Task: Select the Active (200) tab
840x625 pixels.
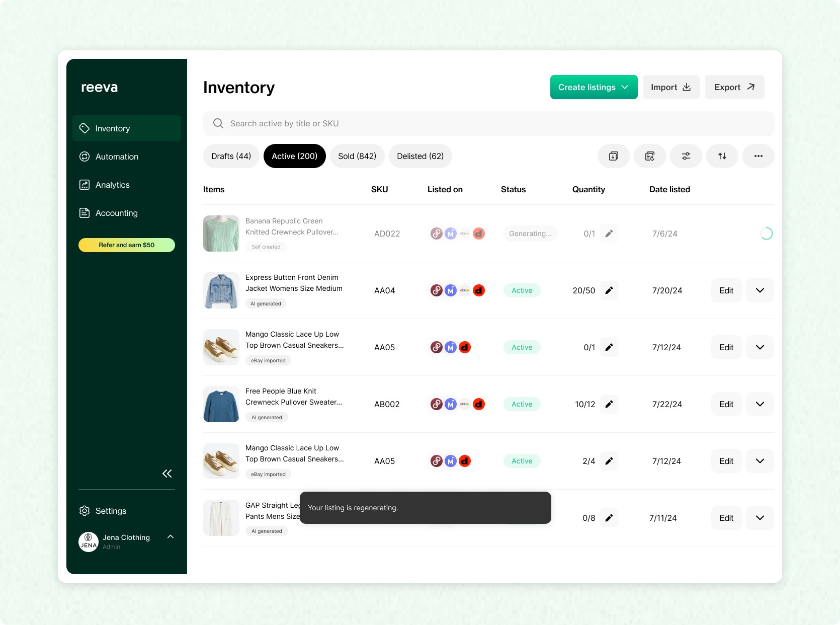Action: (295, 156)
